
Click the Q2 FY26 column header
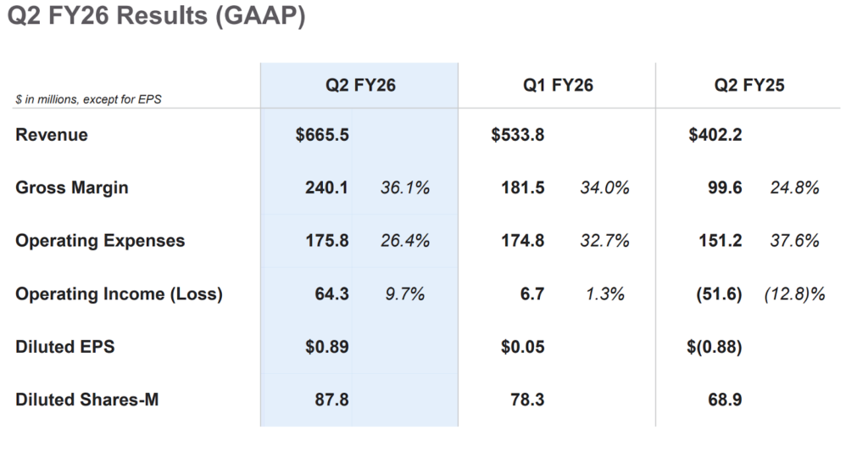click(x=360, y=85)
